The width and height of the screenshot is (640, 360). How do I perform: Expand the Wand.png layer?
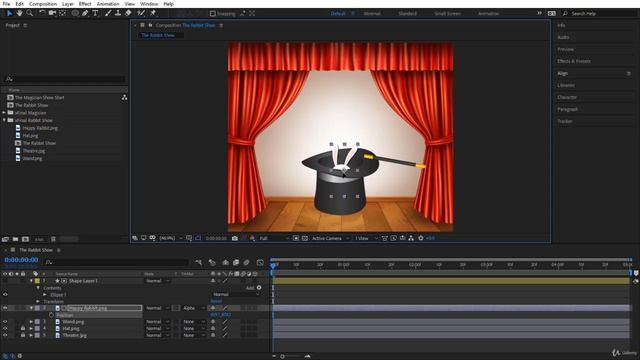click(x=31, y=322)
